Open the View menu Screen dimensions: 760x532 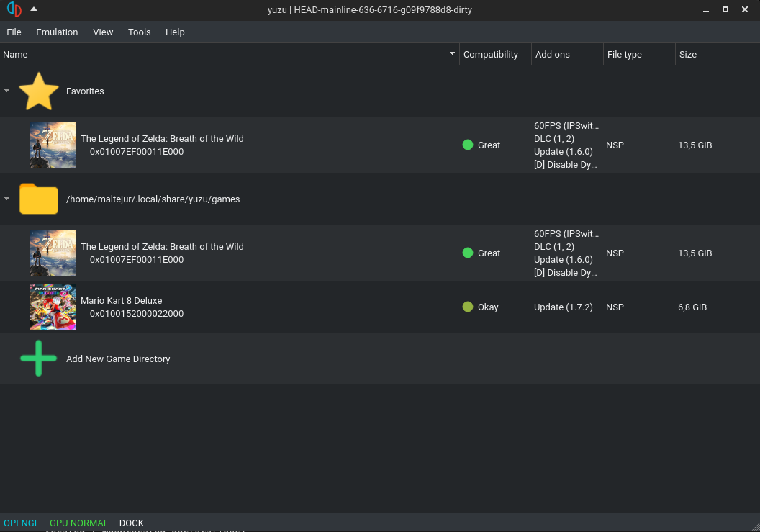(x=103, y=32)
